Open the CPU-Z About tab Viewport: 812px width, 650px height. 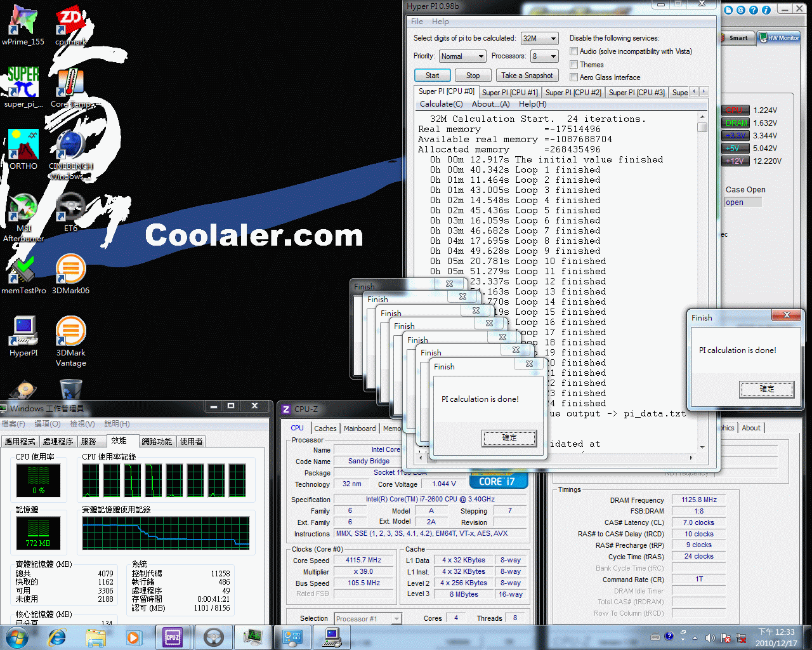pos(751,428)
